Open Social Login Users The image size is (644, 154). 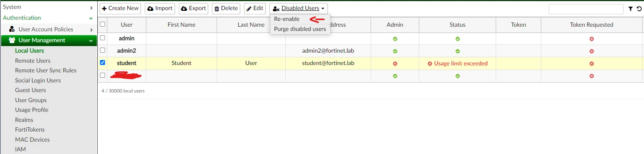pos(38,80)
